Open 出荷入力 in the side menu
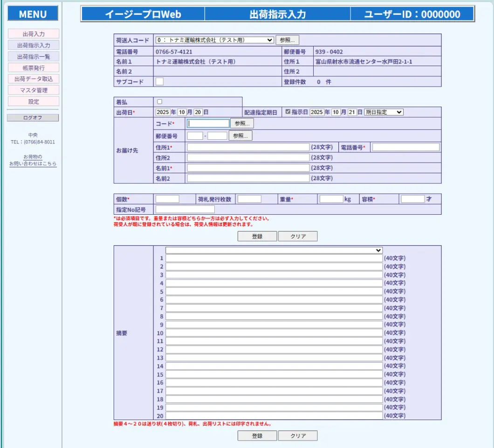Image resolution: width=494 pixels, height=448 pixels. pyautogui.click(x=33, y=34)
